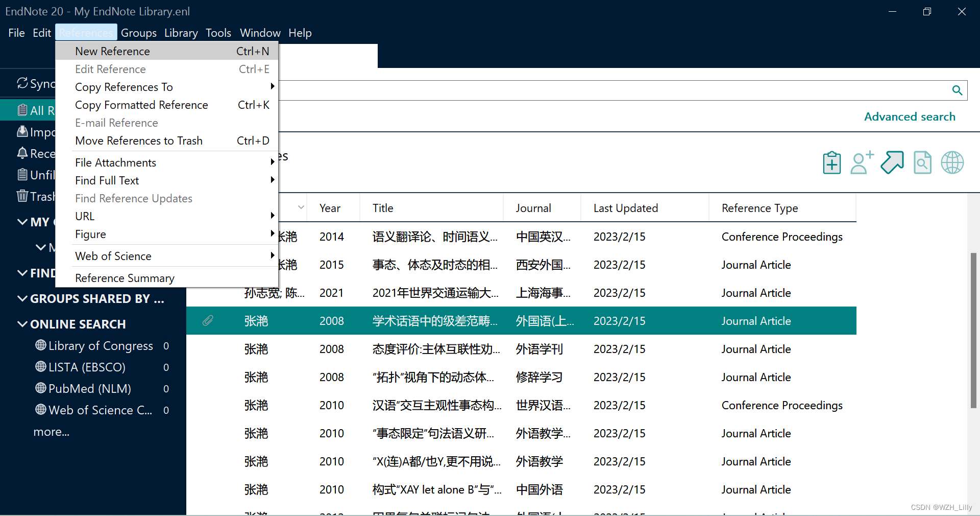This screenshot has height=516, width=980.
Task: Open the File menu
Action: tap(16, 33)
